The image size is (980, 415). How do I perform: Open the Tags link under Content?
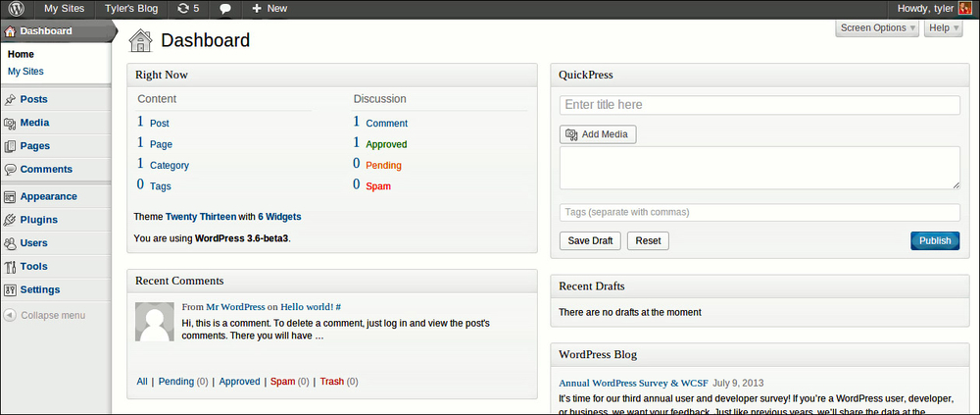(x=161, y=186)
